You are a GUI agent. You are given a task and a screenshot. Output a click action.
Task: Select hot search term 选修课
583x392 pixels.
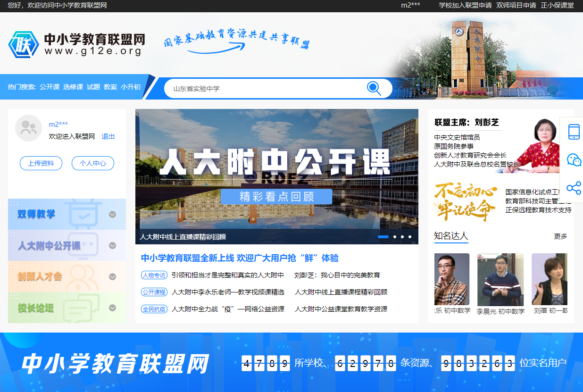click(x=73, y=87)
